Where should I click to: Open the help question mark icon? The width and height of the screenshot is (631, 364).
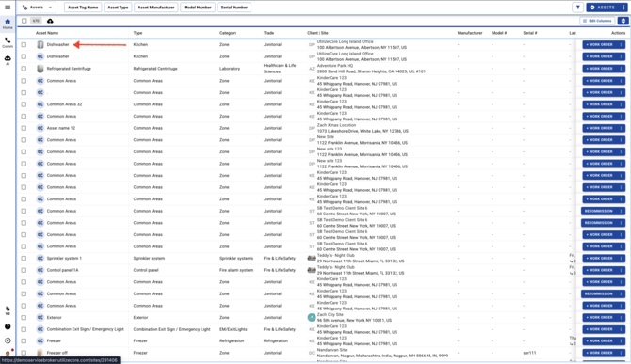(8, 326)
